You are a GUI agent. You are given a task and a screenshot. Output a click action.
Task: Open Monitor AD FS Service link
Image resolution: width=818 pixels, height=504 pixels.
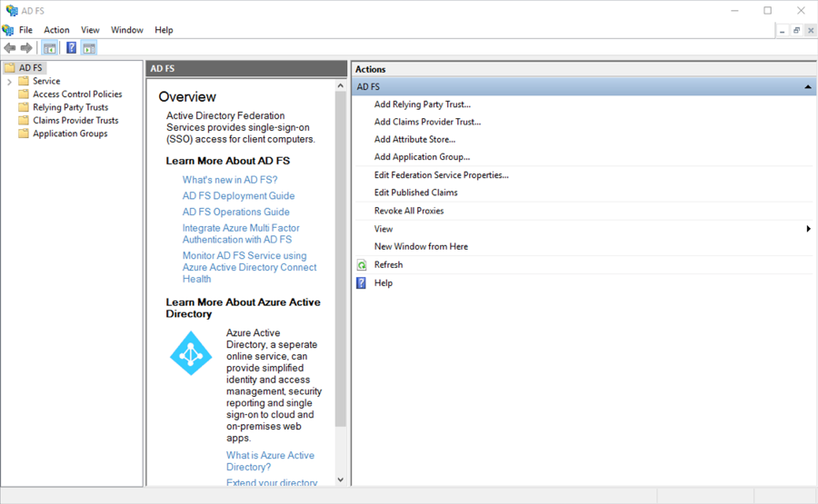point(249,267)
